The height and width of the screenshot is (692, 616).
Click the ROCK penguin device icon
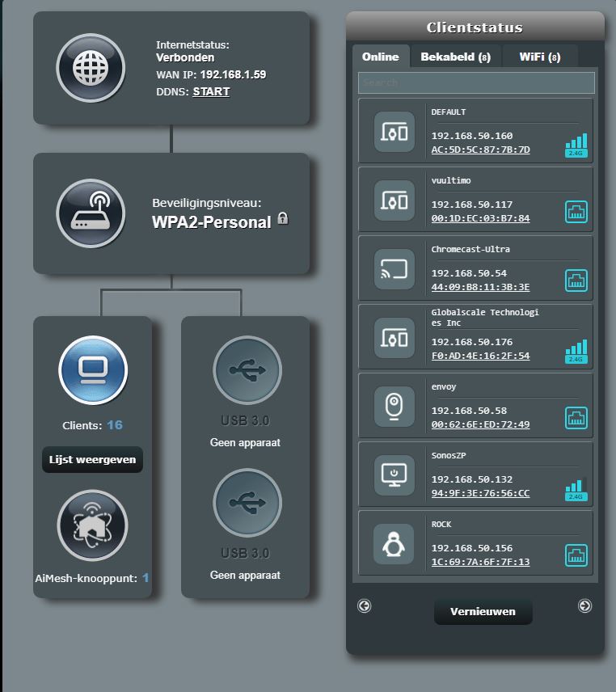[394, 545]
